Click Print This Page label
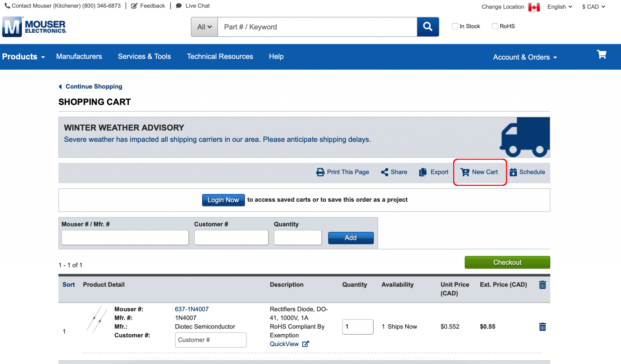The height and width of the screenshot is (364, 621). coord(348,172)
